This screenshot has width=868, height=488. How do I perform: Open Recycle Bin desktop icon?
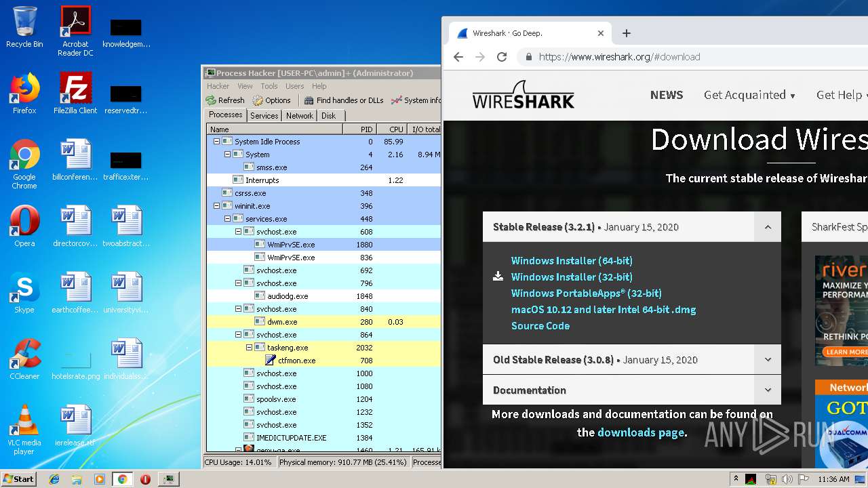[24, 28]
